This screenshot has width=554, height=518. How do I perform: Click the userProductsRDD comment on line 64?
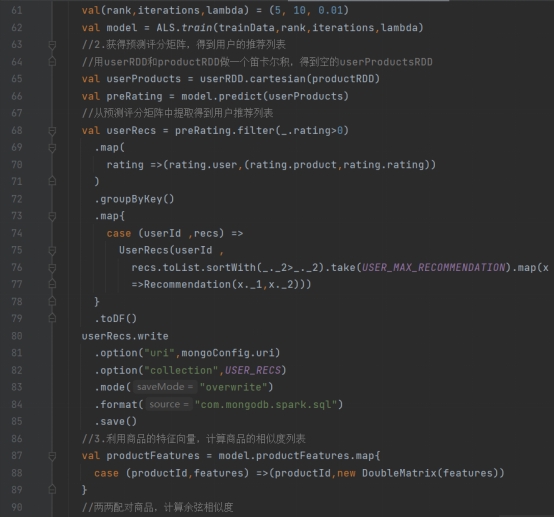coord(257,62)
